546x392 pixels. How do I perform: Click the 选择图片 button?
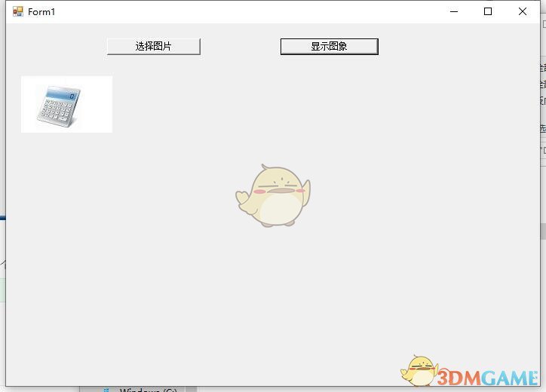[x=154, y=46]
